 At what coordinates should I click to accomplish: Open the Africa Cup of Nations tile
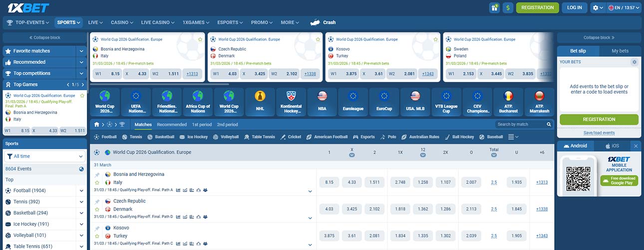[198, 102]
